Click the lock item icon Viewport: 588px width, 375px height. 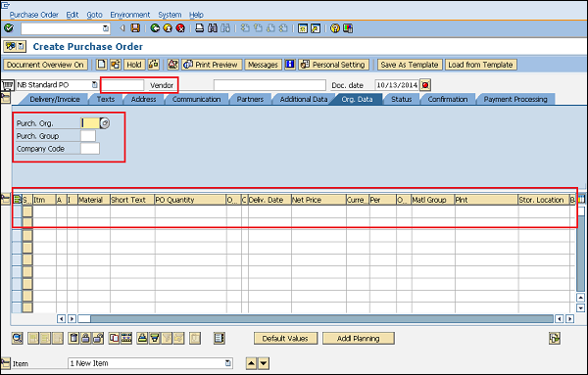[86, 339]
